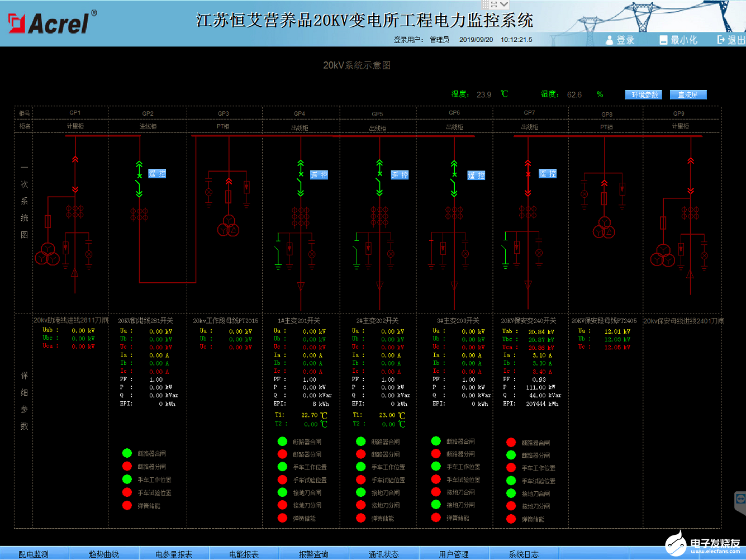Click the GP2 进线柜 green circuit breaker symbol
This screenshot has height=560, width=746.
[x=139, y=179]
